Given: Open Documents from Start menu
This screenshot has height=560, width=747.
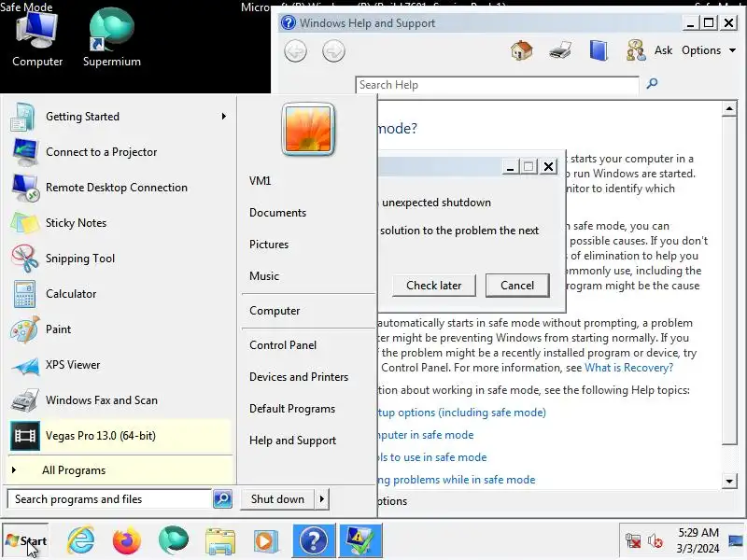Looking at the screenshot, I should coord(277,213).
